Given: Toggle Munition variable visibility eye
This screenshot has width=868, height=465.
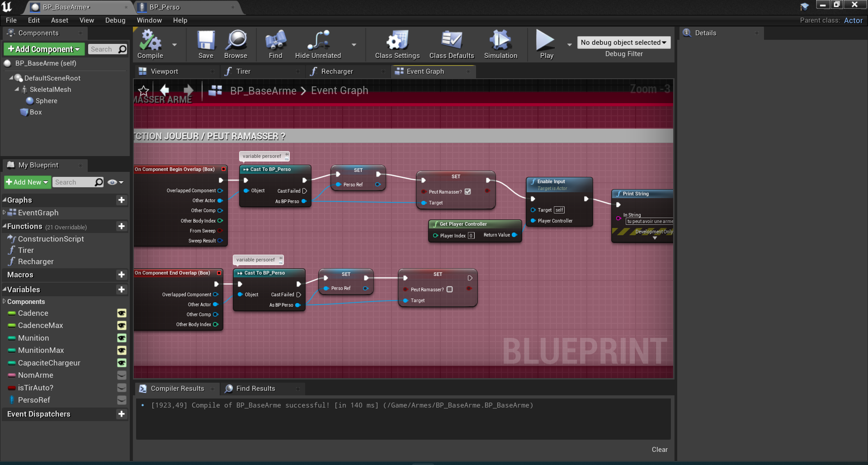Looking at the screenshot, I should (122, 338).
